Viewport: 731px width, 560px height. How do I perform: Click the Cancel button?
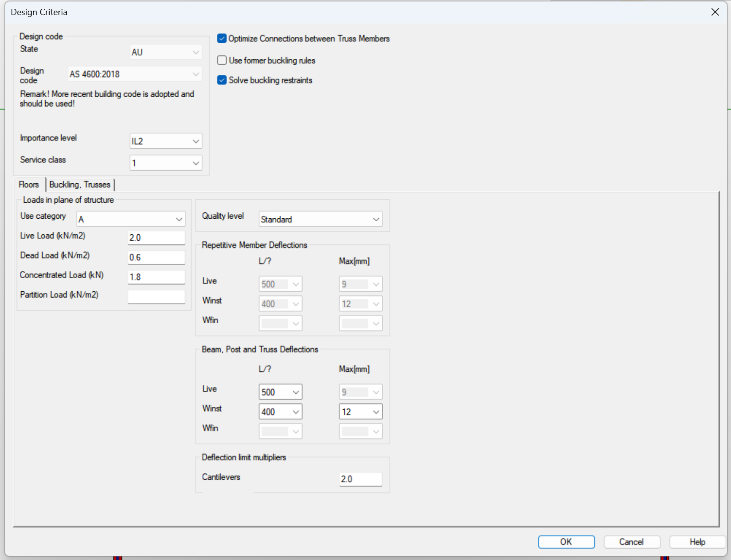click(631, 542)
